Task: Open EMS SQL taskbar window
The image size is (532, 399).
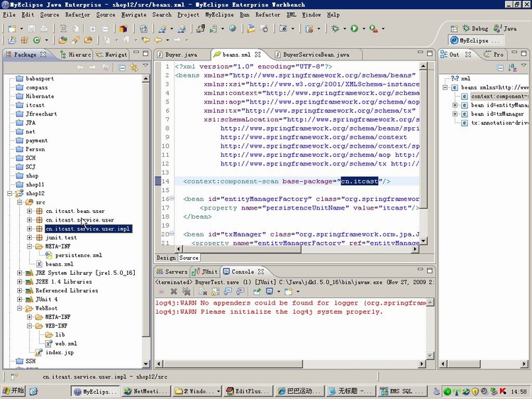Action: pyautogui.click(x=401, y=391)
